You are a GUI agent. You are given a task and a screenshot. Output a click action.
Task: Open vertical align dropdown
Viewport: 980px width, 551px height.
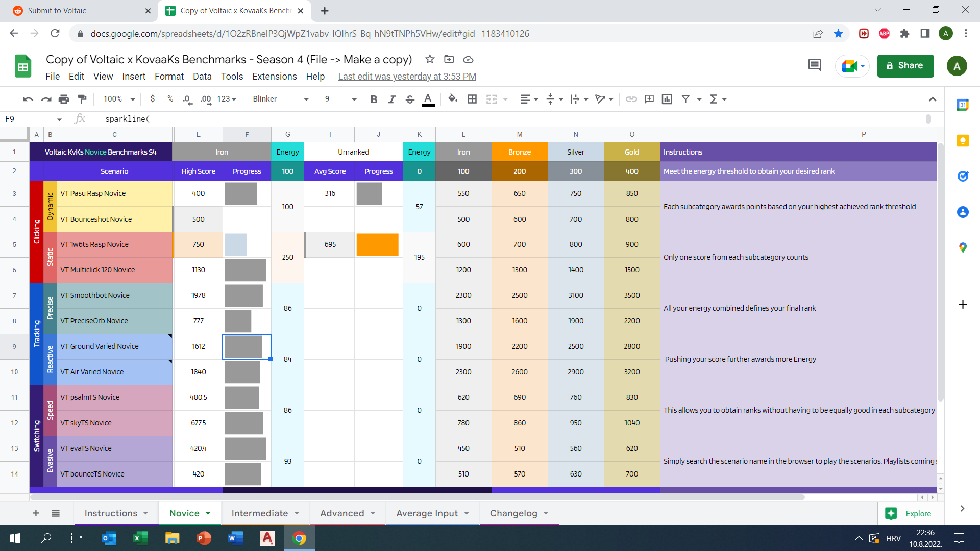click(555, 99)
